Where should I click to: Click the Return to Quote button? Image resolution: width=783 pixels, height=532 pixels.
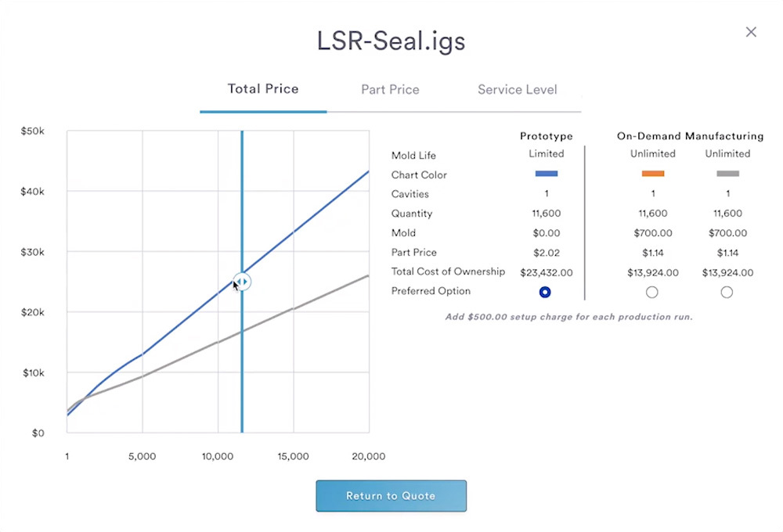391,496
